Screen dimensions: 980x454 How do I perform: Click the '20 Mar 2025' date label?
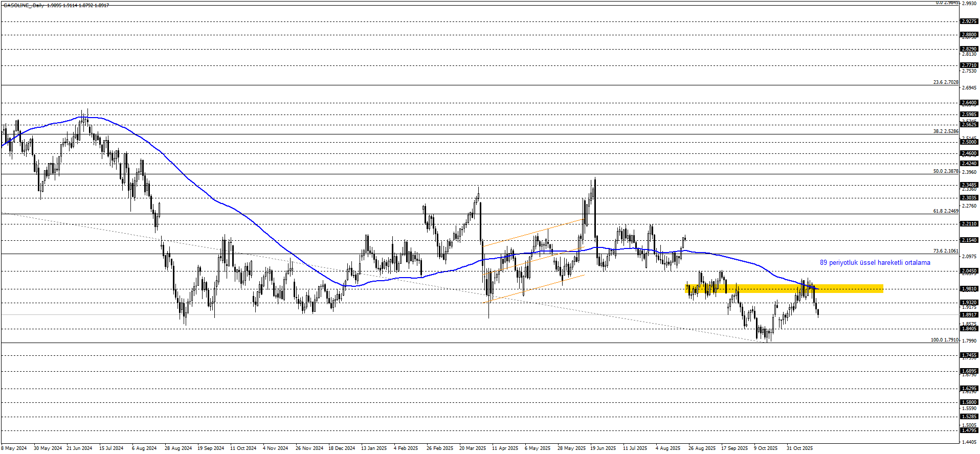point(473,448)
